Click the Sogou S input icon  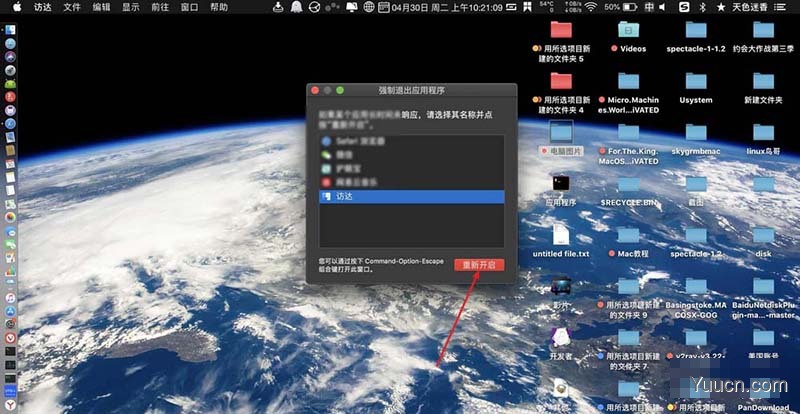pos(684,7)
